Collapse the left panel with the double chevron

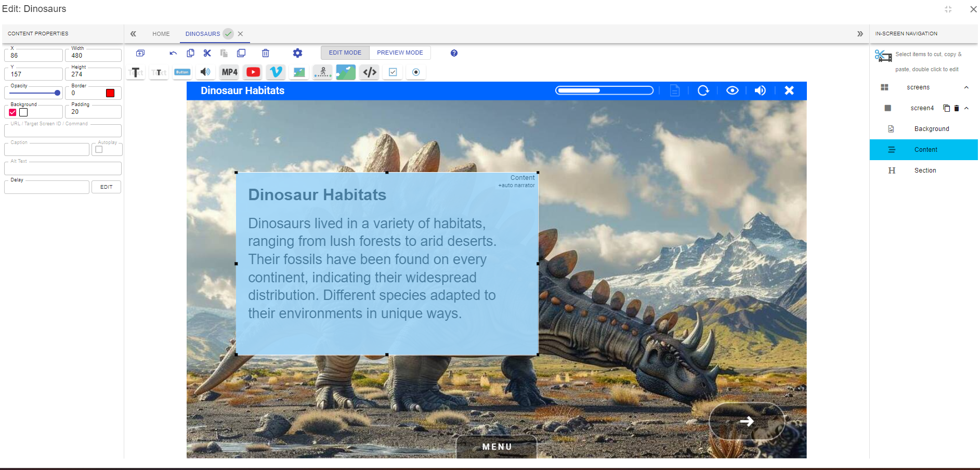[133, 34]
